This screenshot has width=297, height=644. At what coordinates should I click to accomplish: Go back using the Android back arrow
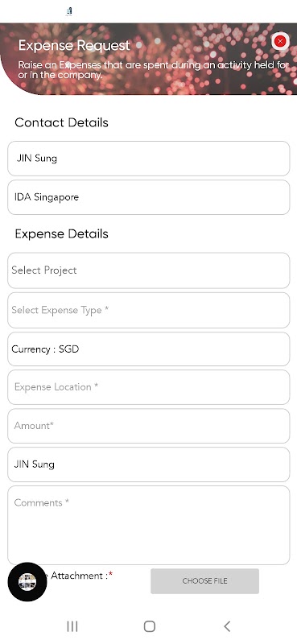[x=227, y=626]
